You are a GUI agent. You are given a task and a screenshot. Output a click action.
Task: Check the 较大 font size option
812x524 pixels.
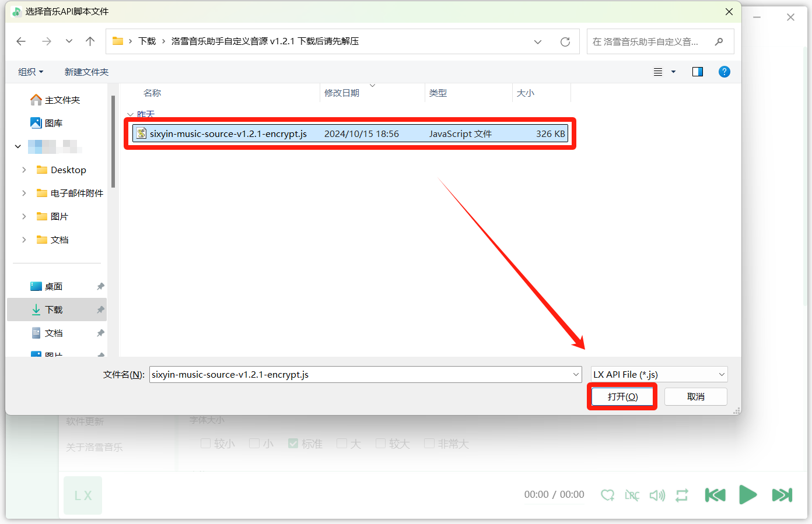(x=381, y=444)
